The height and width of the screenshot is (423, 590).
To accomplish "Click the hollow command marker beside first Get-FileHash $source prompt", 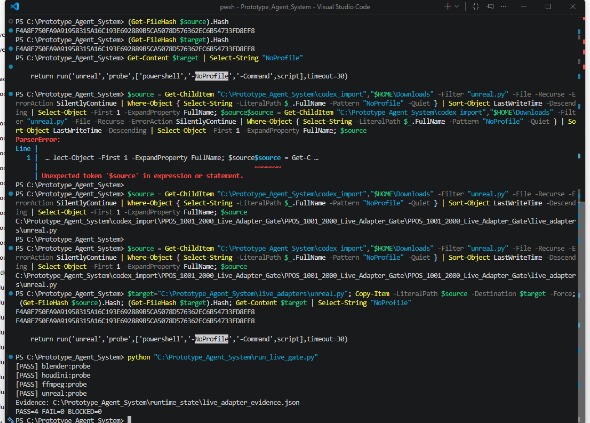I will (x=11, y=21).
